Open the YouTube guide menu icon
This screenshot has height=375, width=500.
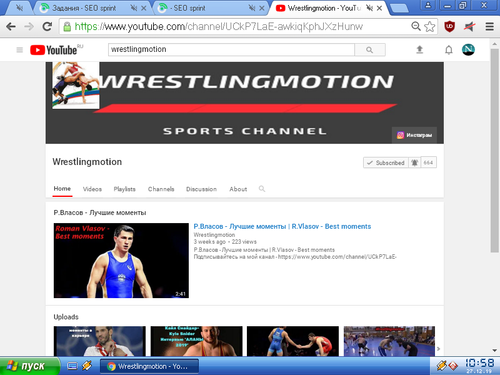coord(20,50)
